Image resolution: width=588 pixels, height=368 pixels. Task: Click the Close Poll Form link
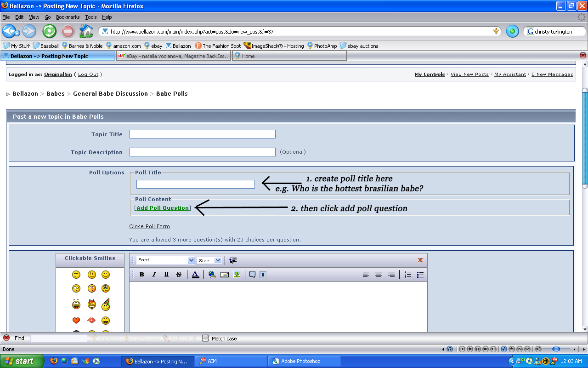(149, 226)
